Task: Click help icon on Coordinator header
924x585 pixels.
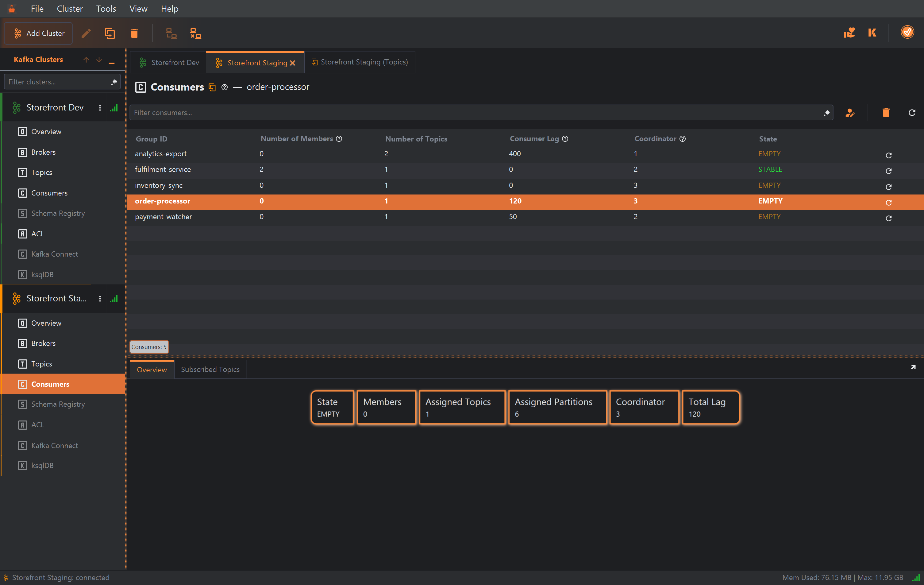Action: click(x=683, y=138)
